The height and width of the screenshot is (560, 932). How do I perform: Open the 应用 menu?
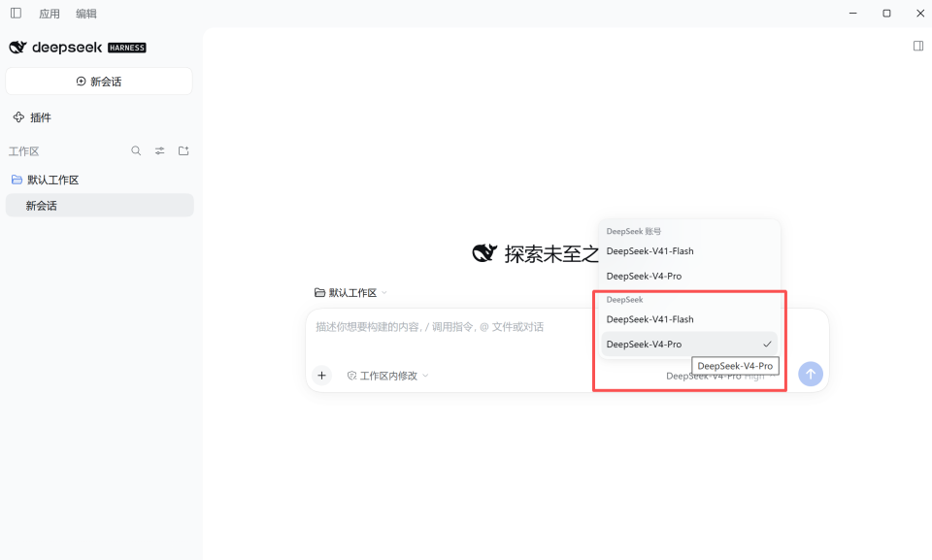(50, 14)
